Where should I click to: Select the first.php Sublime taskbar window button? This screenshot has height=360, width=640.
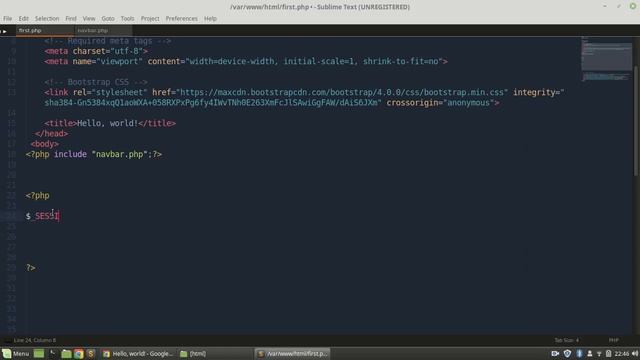tap(293, 353)
